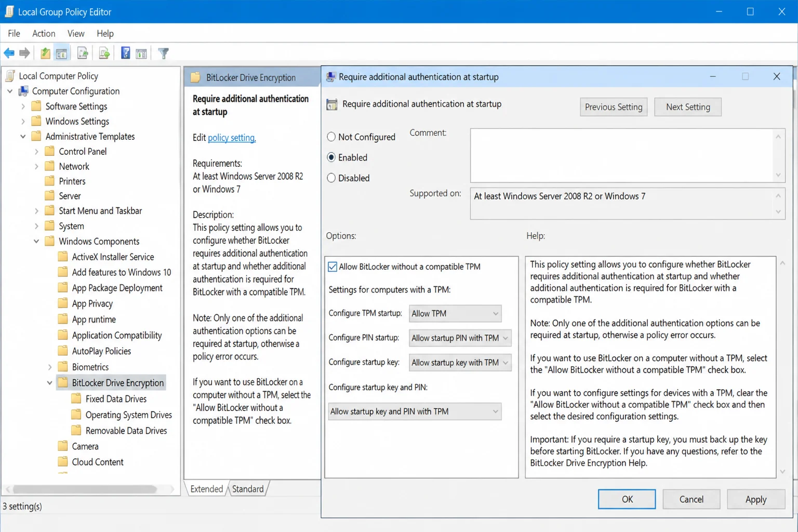The width and height of the screenshot is (798, 532).
Task: Switch to the Standard tab
Action: tap(248, 489)
